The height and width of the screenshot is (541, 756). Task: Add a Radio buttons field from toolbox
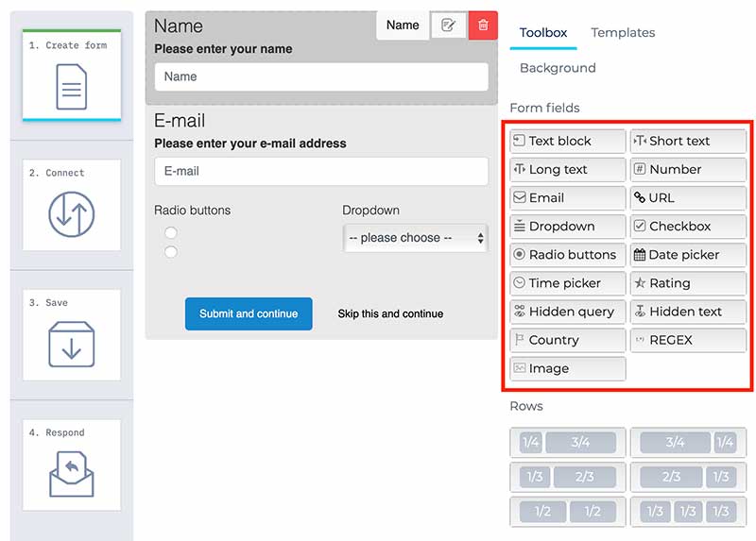pos(568,255)
